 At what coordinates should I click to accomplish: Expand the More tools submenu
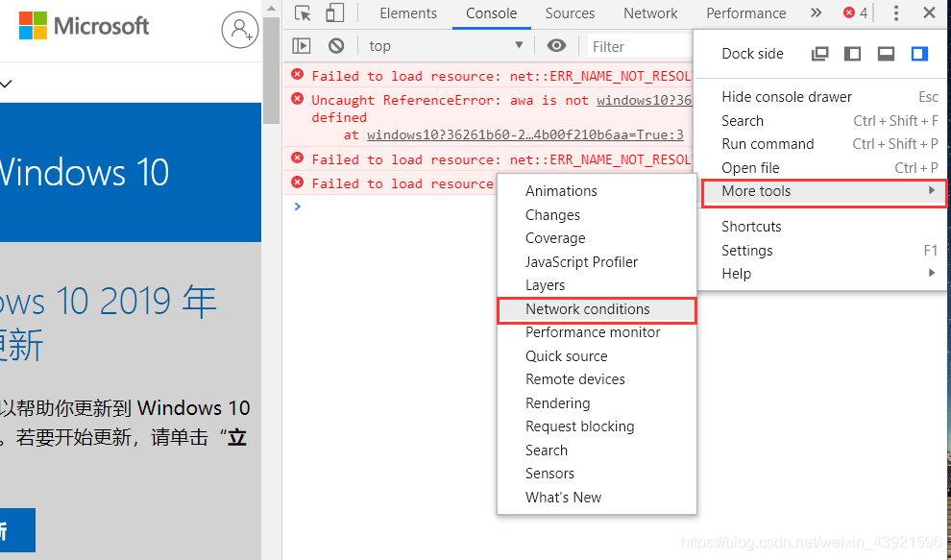click(823, 191)
